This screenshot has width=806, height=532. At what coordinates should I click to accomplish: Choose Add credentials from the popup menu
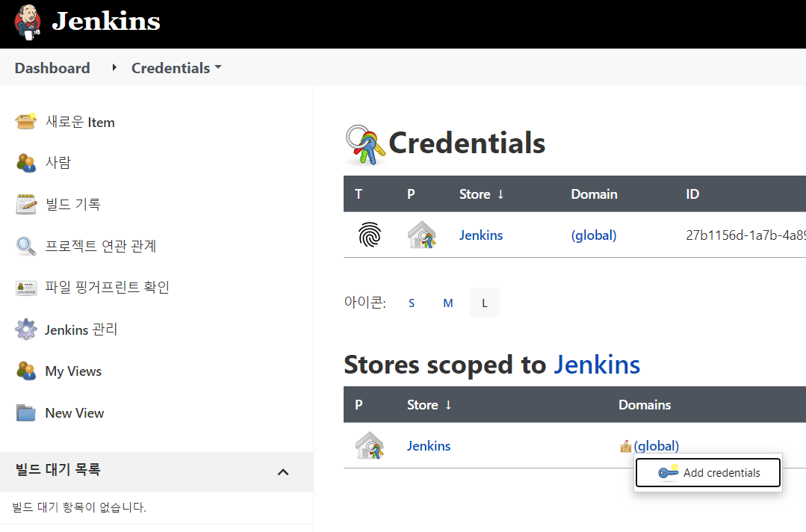(x=708, y=472)
